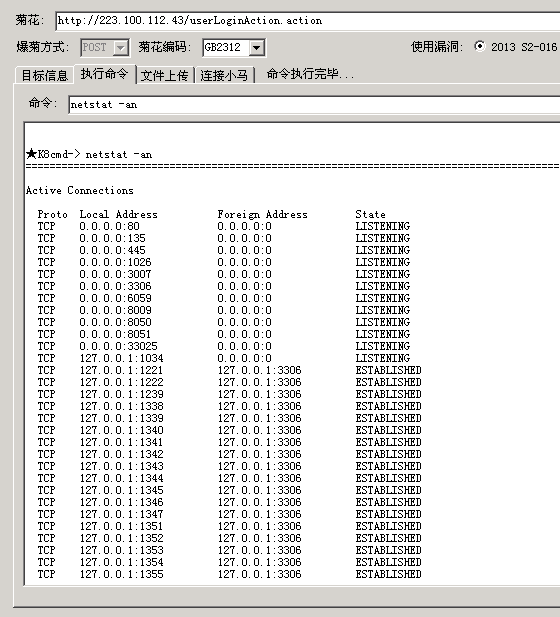Click the GB2312 encoding combo box text
Image resolution: width=560 pixels, height=617 pixels.
[x=226, y=48]
